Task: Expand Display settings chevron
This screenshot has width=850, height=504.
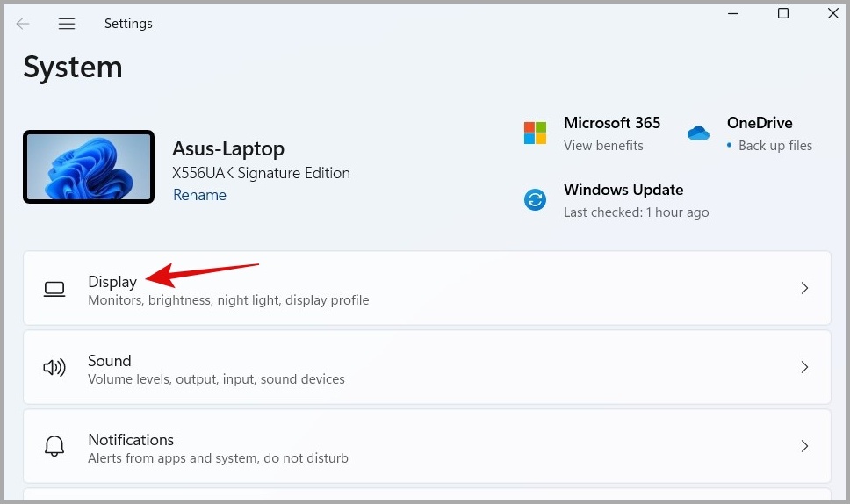Action: click(804, 288)
